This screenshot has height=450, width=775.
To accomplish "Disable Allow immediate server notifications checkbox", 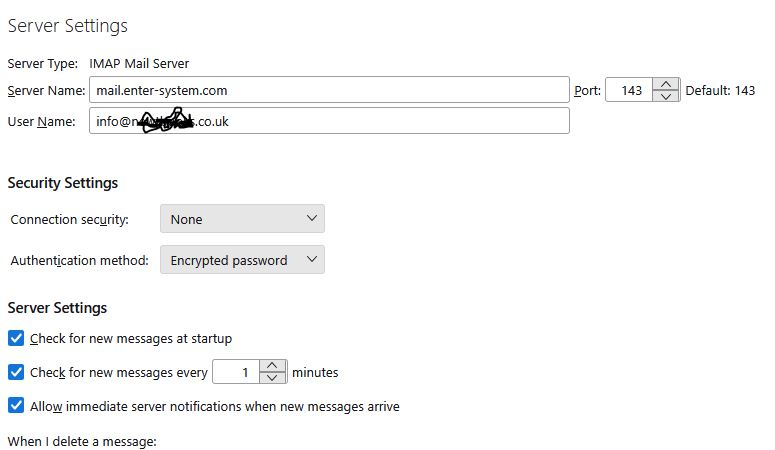I will pos(16,405).
